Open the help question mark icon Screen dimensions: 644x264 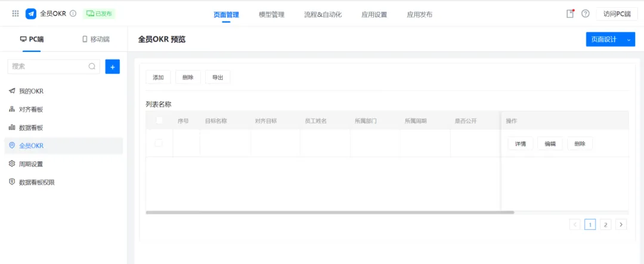(586, 14)
